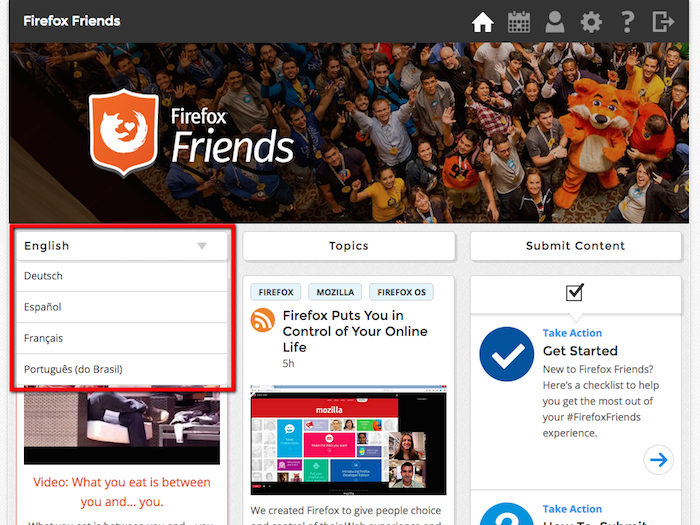This screenshot has width=700, height=525.
Task: Open article Firefox Puts You in Control
Action: (x=355, y=331)
